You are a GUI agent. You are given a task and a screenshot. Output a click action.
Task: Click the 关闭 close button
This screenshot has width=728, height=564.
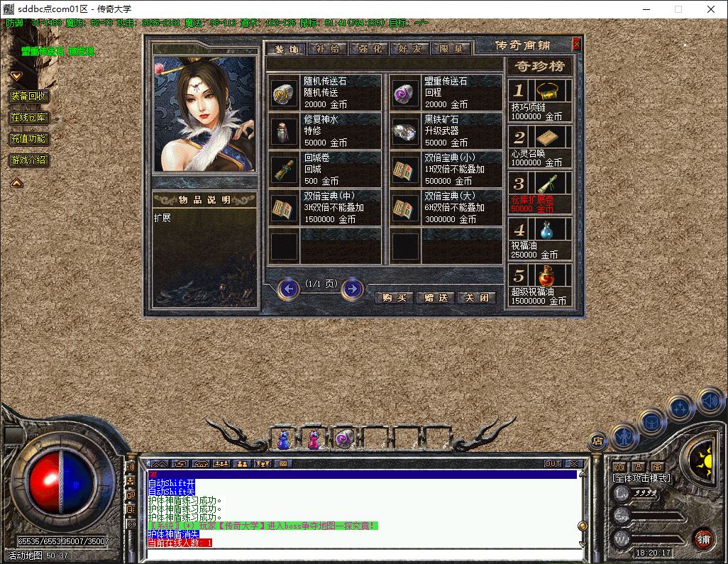pos(477,297)
